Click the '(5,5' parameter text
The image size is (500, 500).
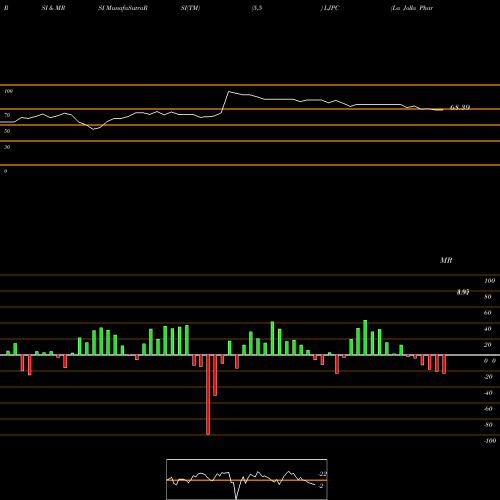(x=257, y=8)
